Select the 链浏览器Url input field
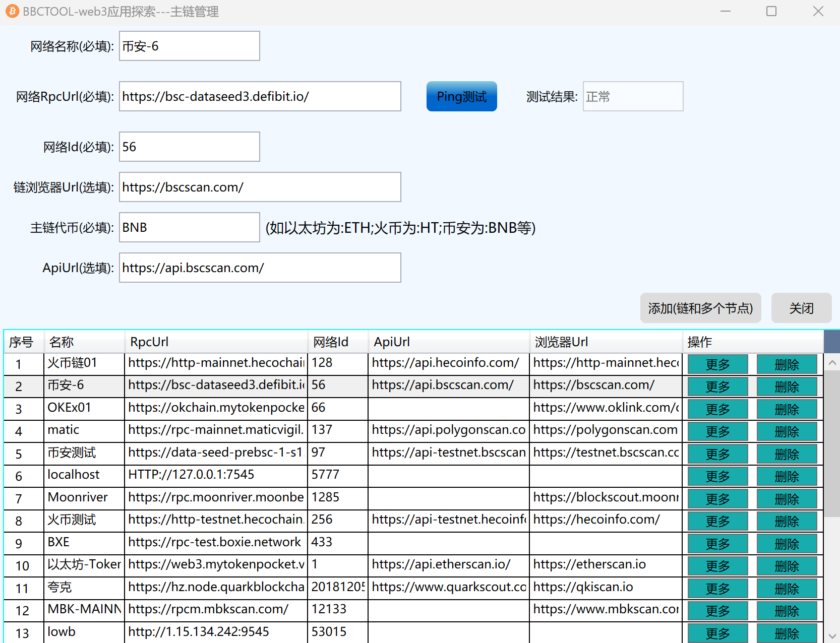 coord(260,187)
